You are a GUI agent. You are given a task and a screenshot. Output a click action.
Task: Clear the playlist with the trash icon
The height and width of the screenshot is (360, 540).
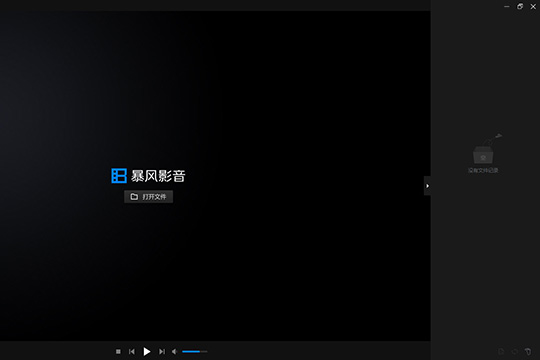pos(528,351)
